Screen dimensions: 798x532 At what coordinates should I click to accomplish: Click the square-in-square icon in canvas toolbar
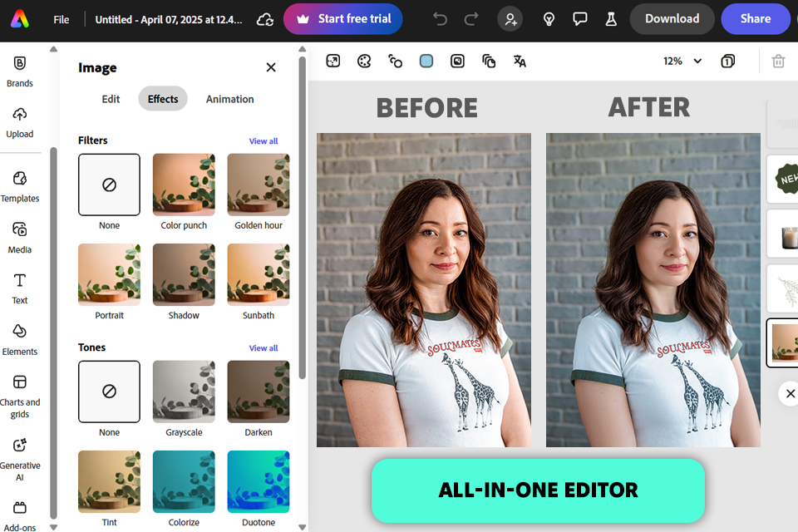pos(457,61)
